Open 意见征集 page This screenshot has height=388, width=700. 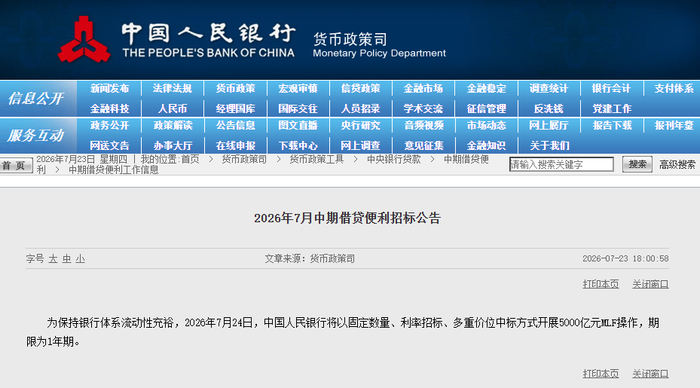[423, 146]
